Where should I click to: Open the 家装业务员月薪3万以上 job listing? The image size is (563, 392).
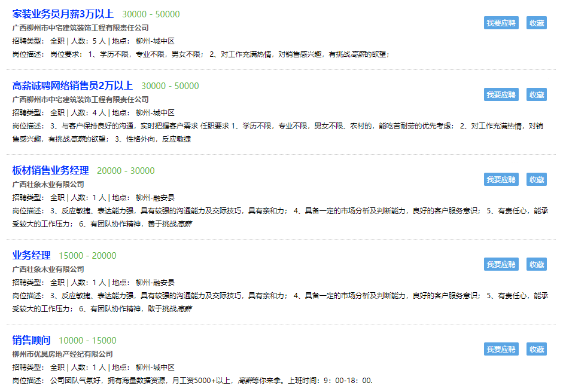pyautogui.click(x=63, y=14)
